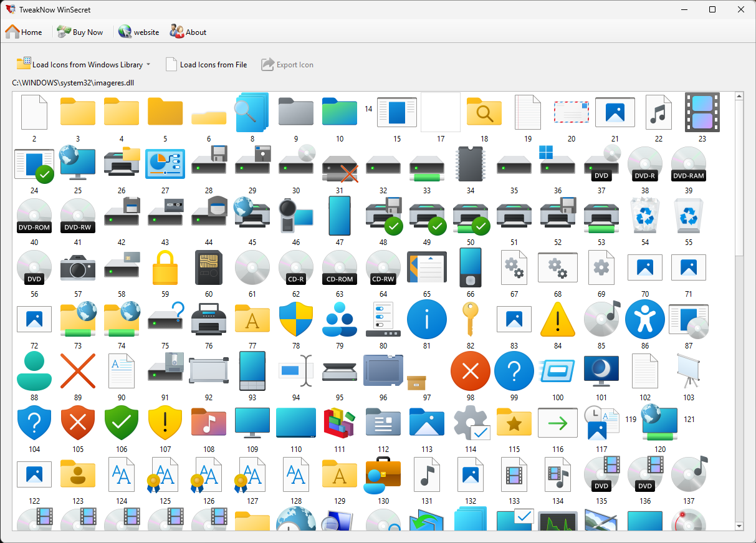756x543 pixels.
Task: Select the pictures folder icon 113
Action: (427, 423)
